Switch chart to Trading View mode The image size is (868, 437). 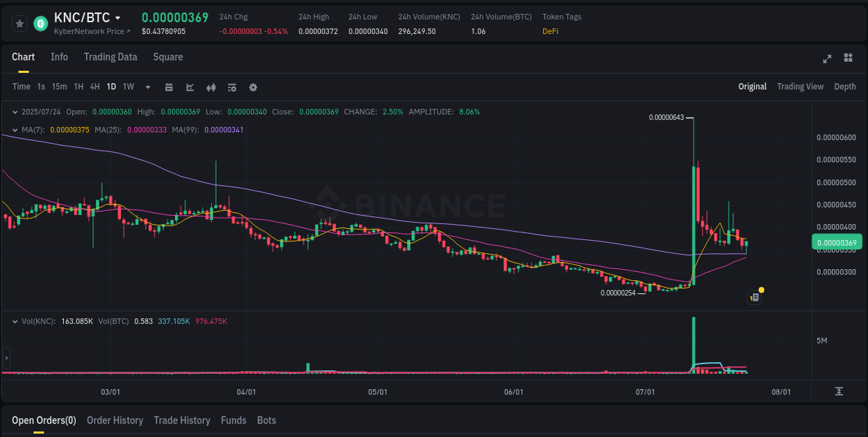tap(800, 87)
